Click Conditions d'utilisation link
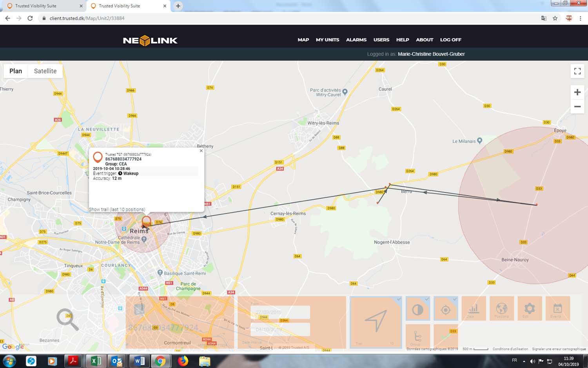The height and width of the screenshot is (368, 588). (x=510, y=349)
